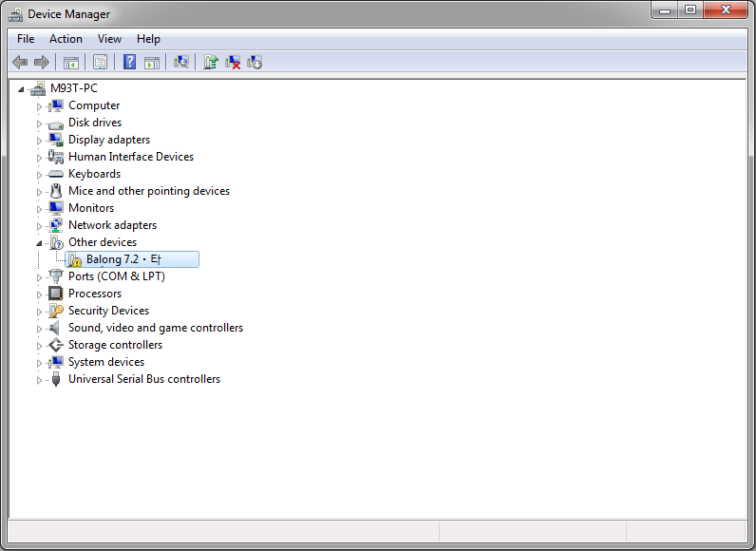Select Sound, video and game controllers
Screen dimensions: 756x551
(x=155, y=328)
